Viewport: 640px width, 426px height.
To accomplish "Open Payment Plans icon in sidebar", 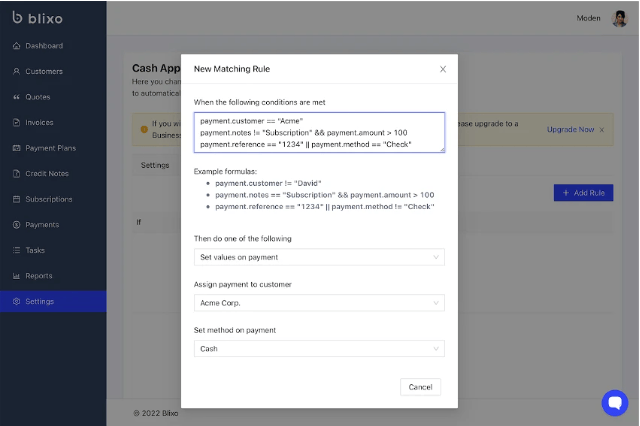I will pyautogui.click(x=16, y=148).
